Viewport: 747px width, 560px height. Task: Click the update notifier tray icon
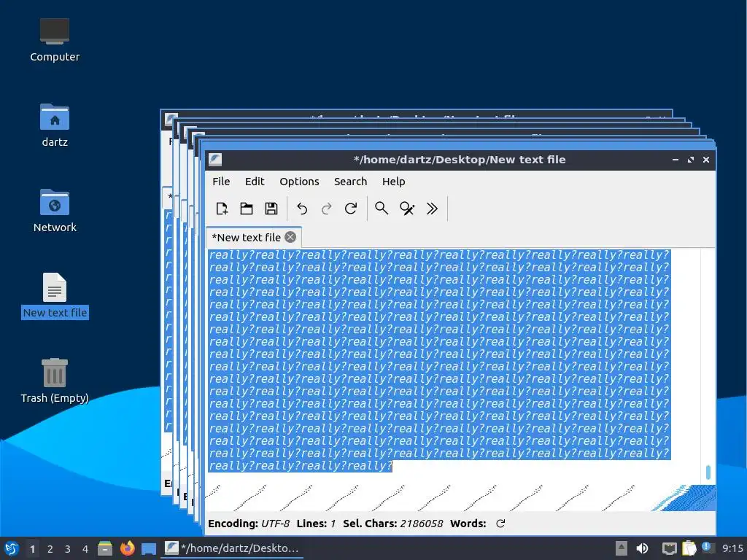pyautogui.click(x=708, y=548)
